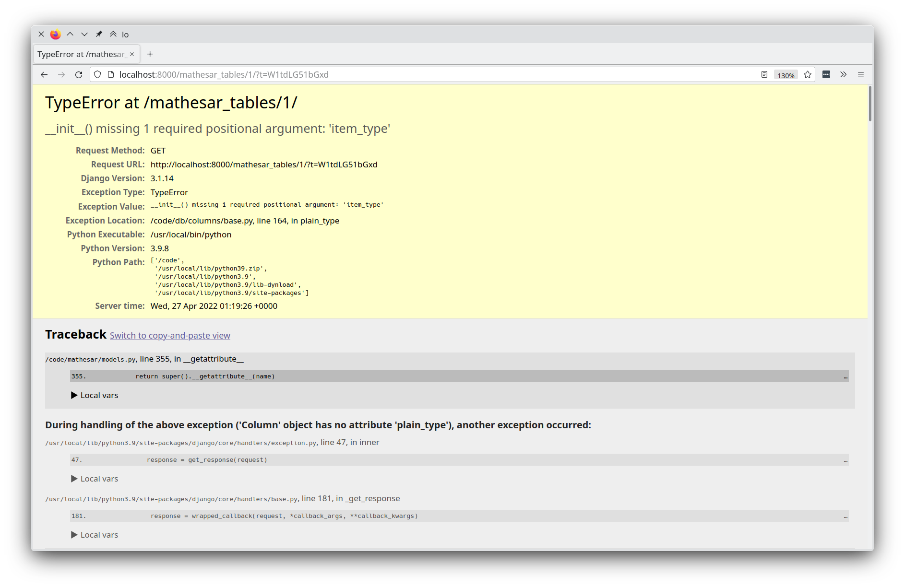
Task: Click the Django Version value 3.1.14
Action: coord(162,178)
